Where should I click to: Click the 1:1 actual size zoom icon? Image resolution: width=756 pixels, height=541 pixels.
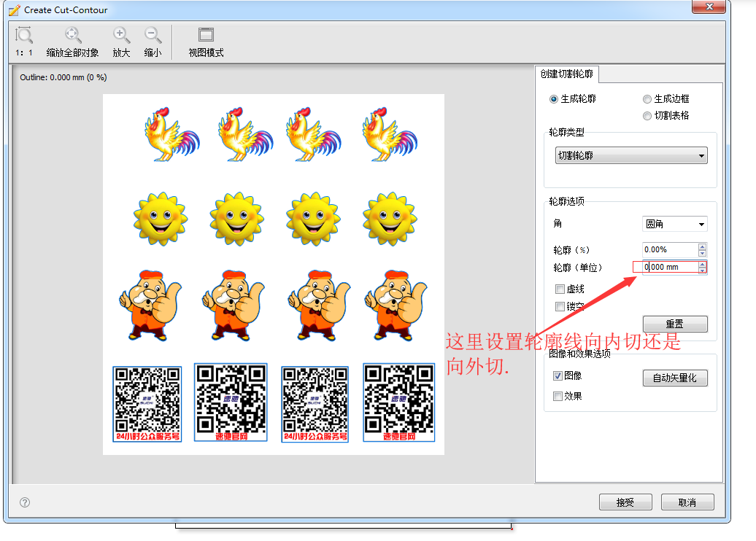pyautogui.click(x=23, y=35)
